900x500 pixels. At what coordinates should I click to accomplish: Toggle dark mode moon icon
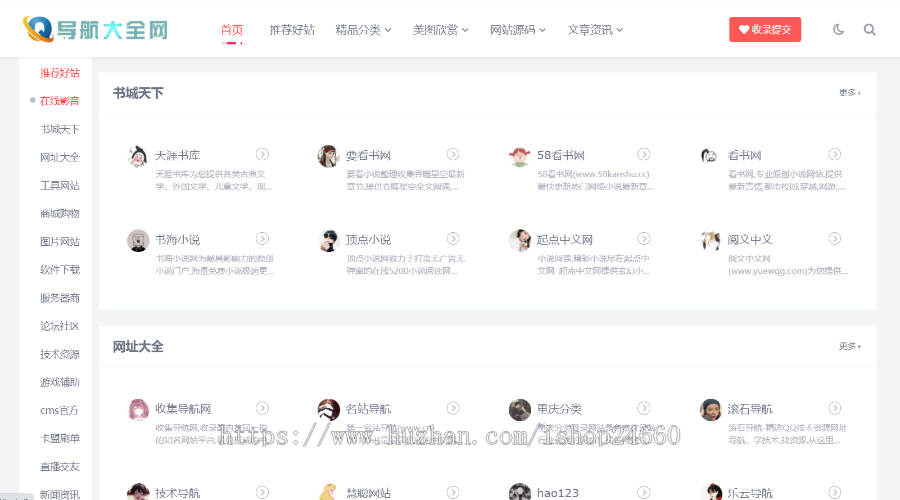(839, 29)
